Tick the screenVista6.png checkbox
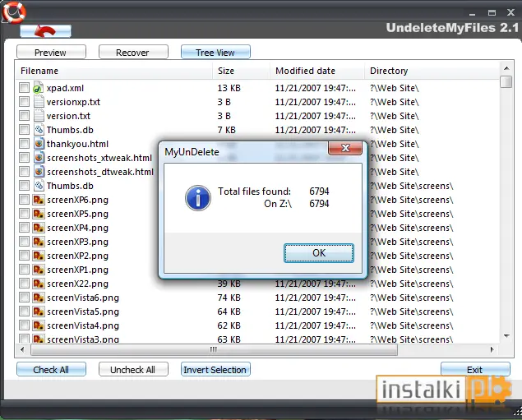 (24, 298)
